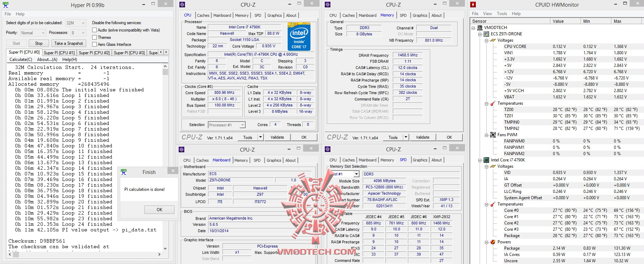This screenshot has height=264, width=644.
Task: Collapse Voltages under ECS Z97I-DRONE
Action: click(x=487, y=40)
